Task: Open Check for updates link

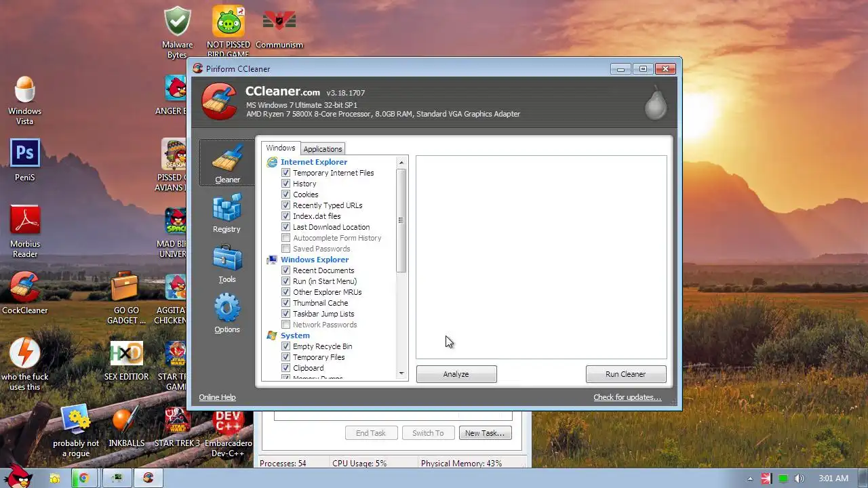Action: 627,397
